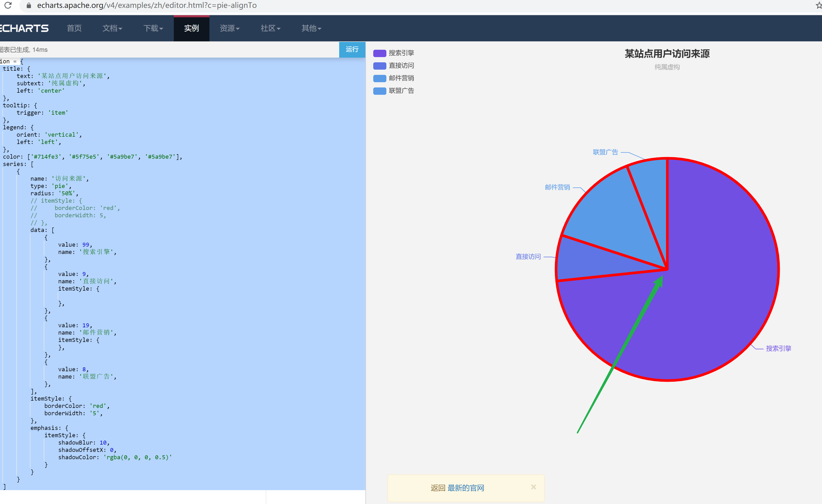Toggle the 联盟广告 legend swatch
Image resolution: width=822 pixels, height=504 pixels.
point(380,91)
